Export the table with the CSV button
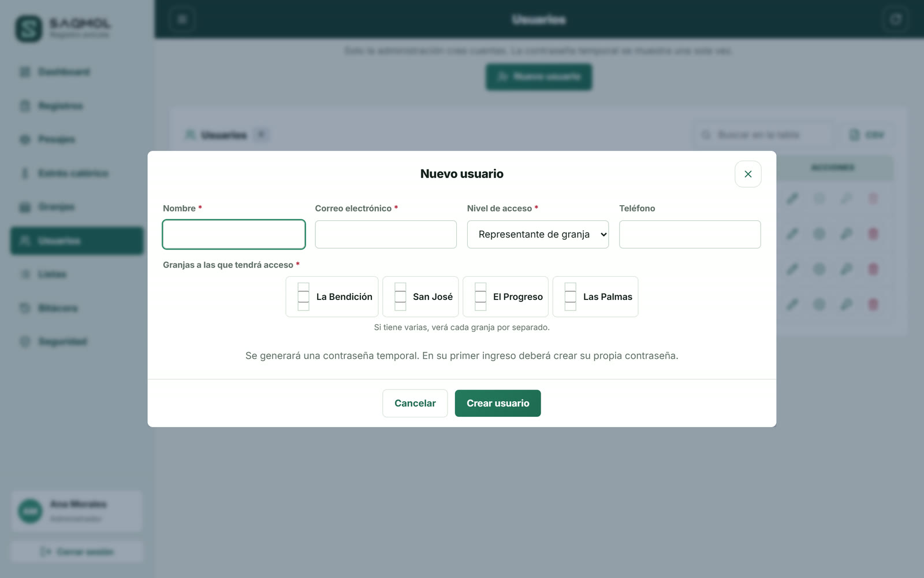This screenshot has height=578, width=924. (x=867, y=135)
